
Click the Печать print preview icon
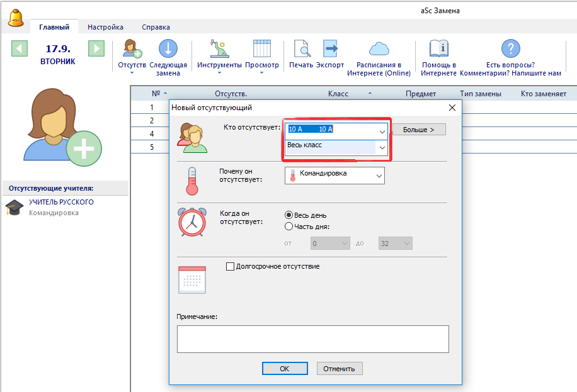301,49
